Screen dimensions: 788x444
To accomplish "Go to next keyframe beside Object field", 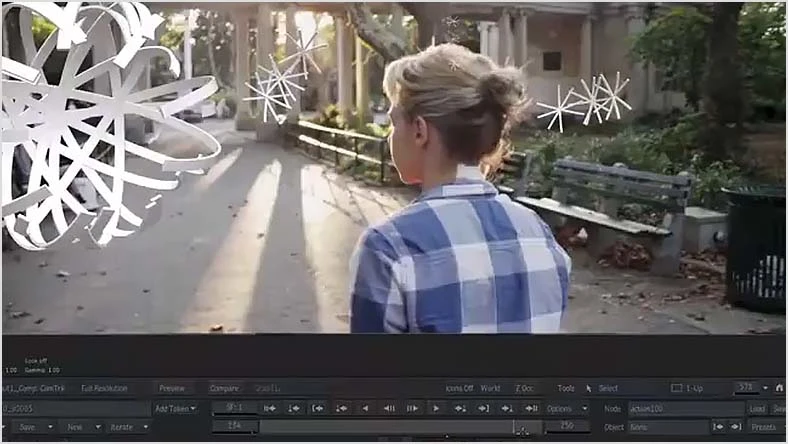I will click(736, 427).
